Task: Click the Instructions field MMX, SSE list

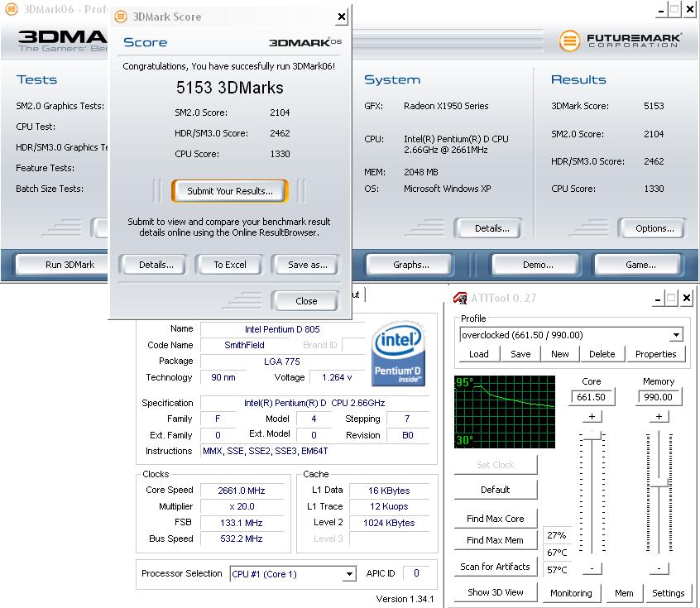Action: tap(315, 452)
